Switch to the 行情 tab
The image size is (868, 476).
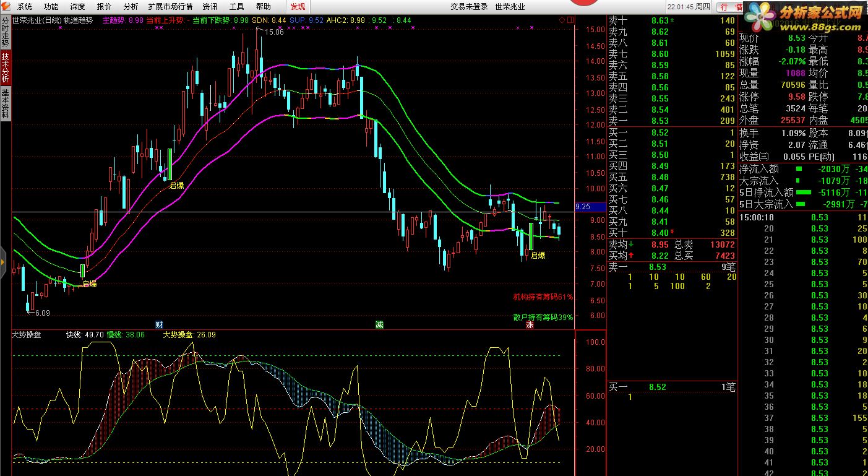tap(730, 7)
